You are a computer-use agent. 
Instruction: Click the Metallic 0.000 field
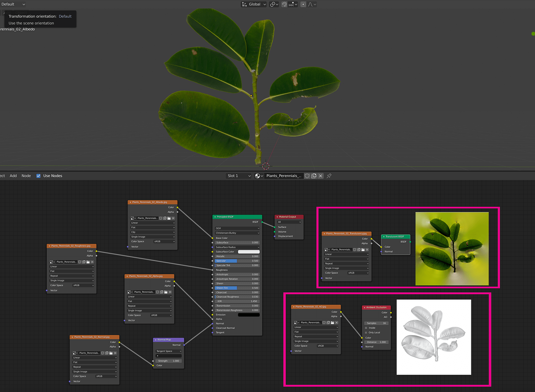[237, 256]
